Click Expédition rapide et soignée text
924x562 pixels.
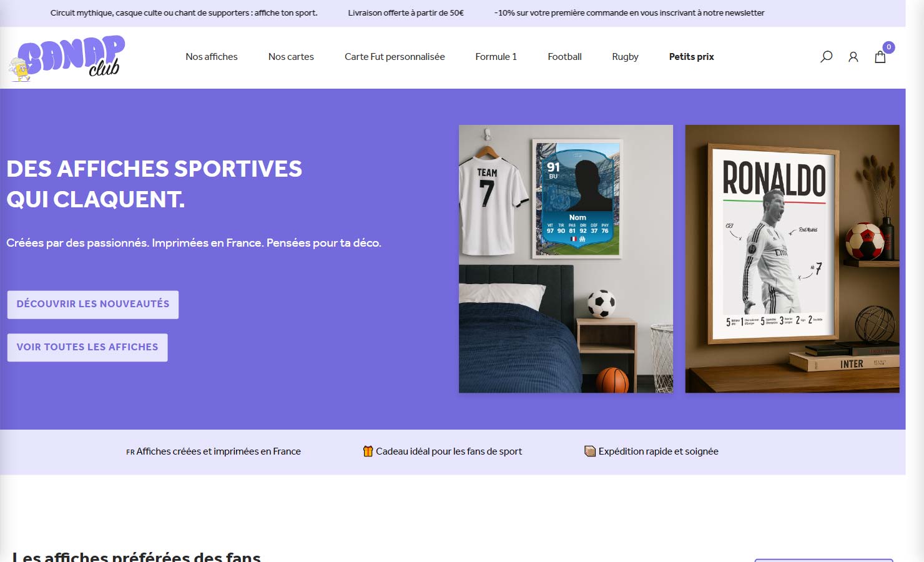coord(658,451)
